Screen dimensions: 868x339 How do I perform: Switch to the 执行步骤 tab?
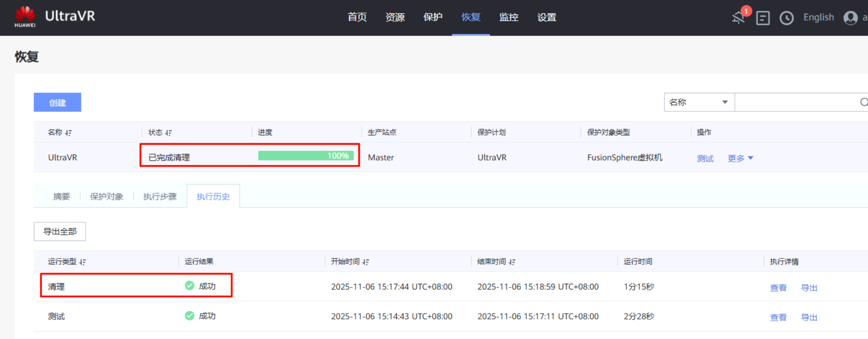point(160,197)
